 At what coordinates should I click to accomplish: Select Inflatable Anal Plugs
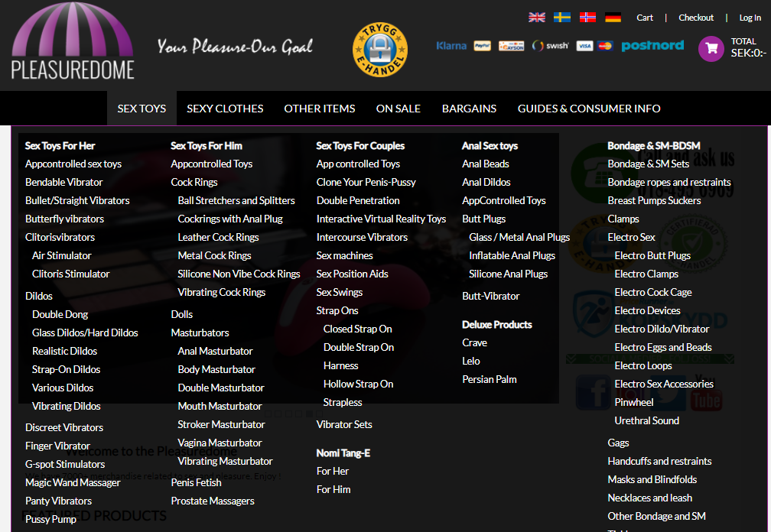[512, 256]
